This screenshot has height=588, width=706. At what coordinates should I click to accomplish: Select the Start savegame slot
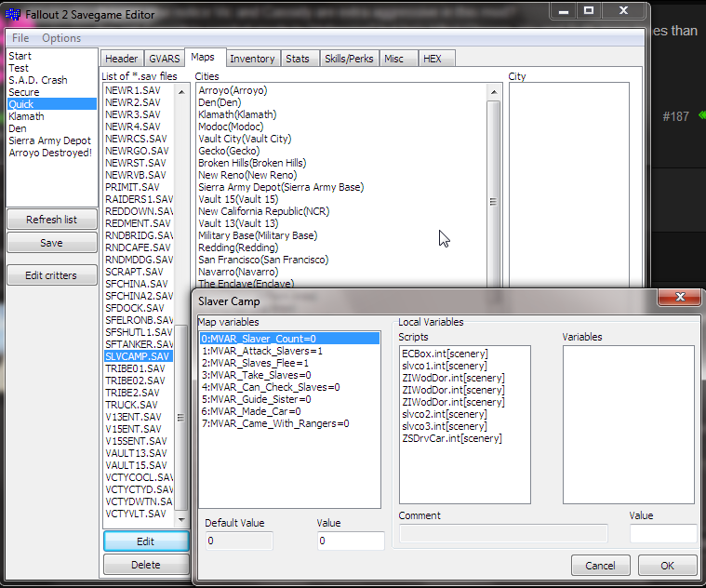click(52, 56)
